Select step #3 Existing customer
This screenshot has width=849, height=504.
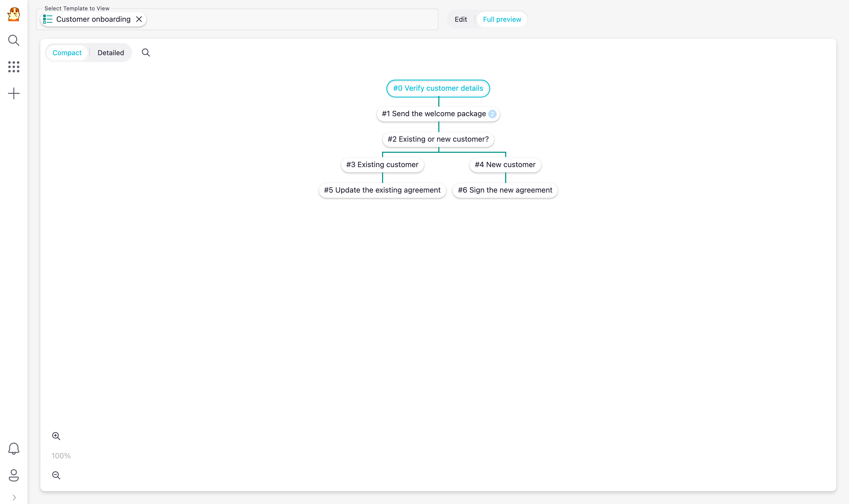click(382, 165)
